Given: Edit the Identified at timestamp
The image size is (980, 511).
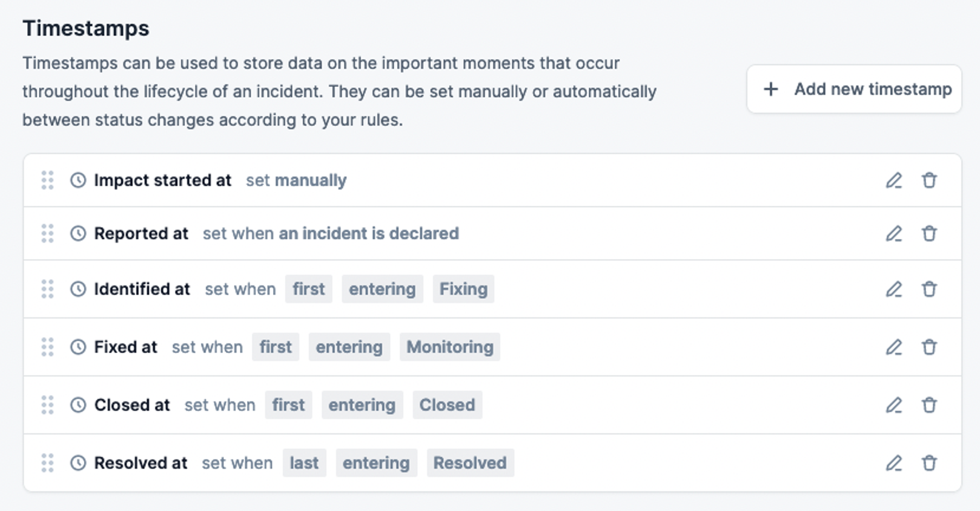Looking at the screenshot, I should (x=894, y=289).
